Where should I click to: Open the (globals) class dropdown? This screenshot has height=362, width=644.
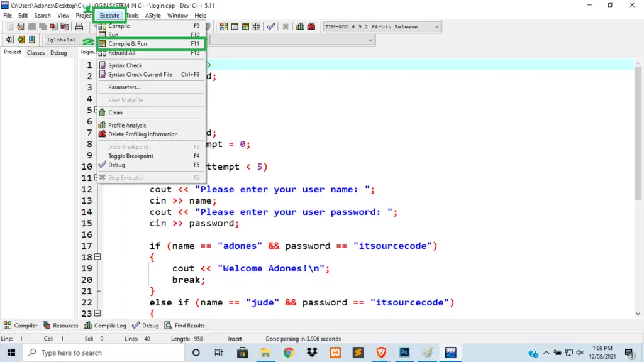pyautogui.click(x=62, y=40)
